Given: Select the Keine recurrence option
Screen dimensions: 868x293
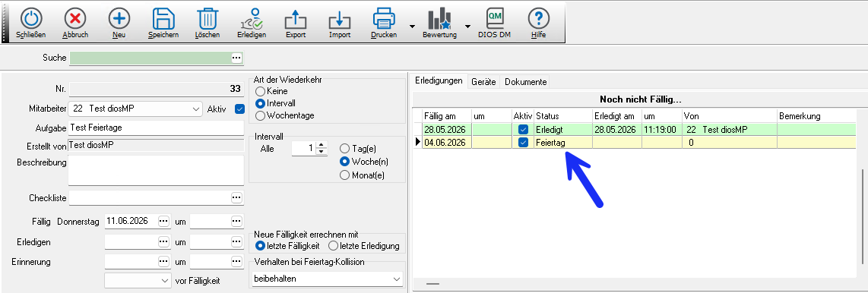Looking at the screenshot, I should click(260, 91).
